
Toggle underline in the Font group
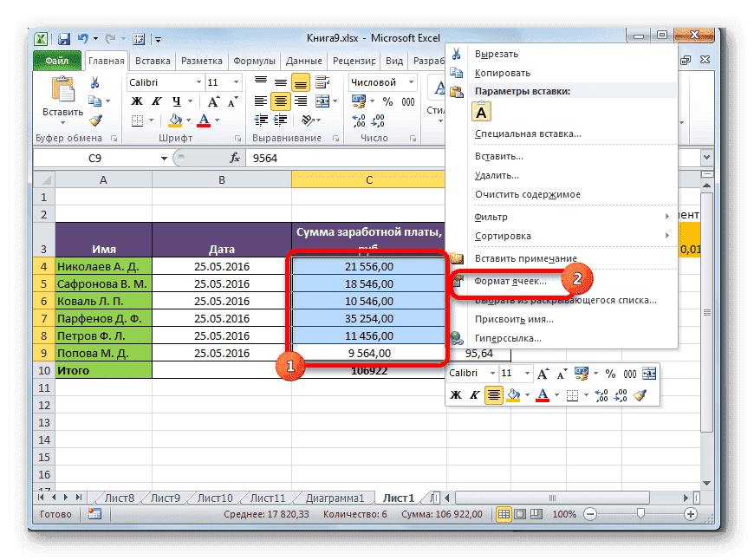pos(177,101)
